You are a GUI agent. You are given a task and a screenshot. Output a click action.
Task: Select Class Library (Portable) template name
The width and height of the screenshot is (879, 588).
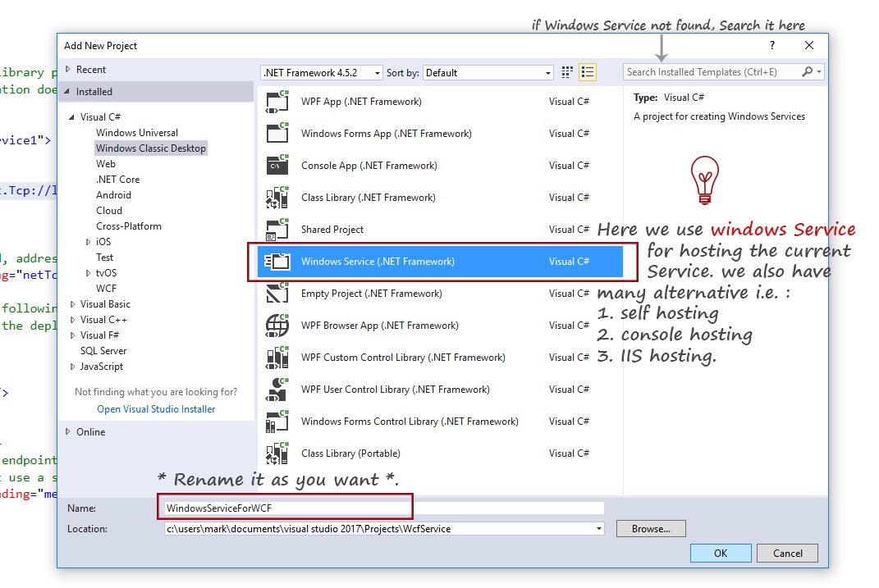(350, 453)
